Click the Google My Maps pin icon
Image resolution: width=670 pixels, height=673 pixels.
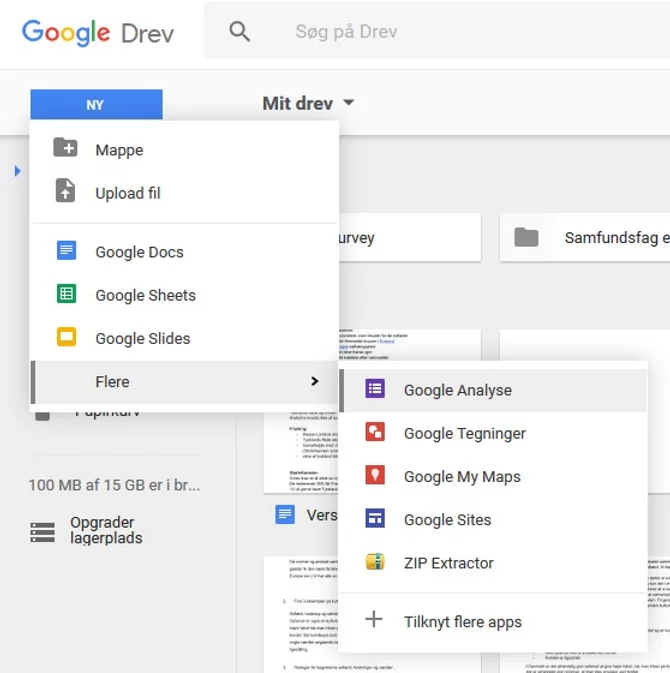point(375,475)
